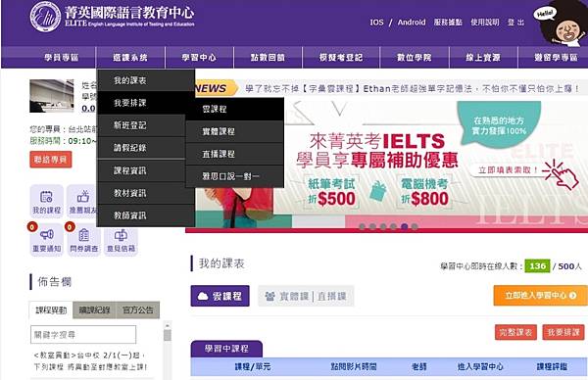Click the IOS link in the header
The width and height of the screenshot is (588, 380).
(x=377, y=23)
